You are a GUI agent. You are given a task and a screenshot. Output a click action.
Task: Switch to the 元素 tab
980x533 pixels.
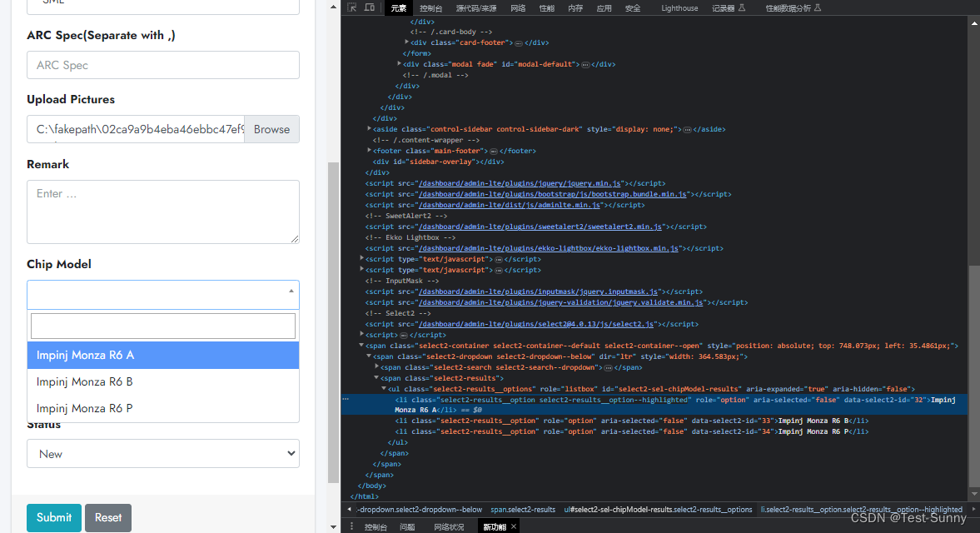tap(398, 8)
